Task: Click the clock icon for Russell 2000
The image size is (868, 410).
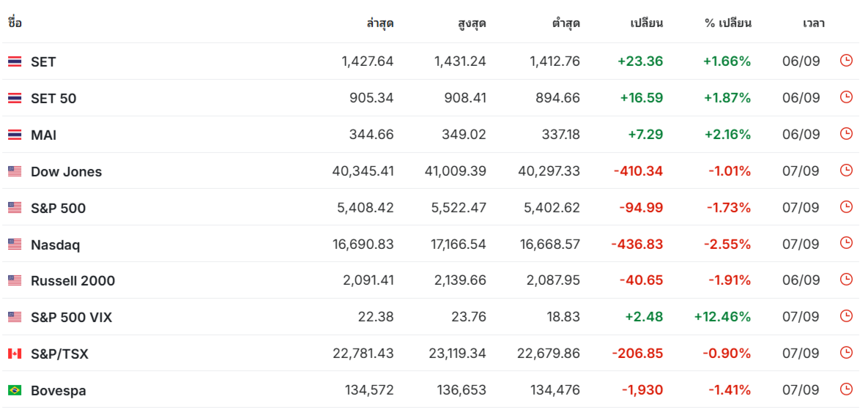Action: [x=846, y=280]
